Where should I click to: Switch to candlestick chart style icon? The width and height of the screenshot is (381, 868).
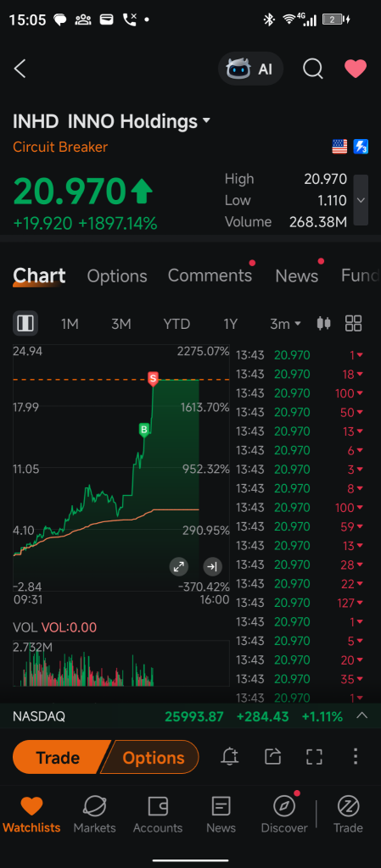tap(323, 323)
